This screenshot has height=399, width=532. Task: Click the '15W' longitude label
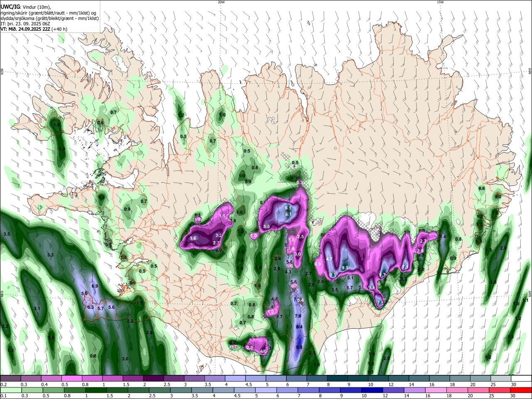click(x=440, y=2)
